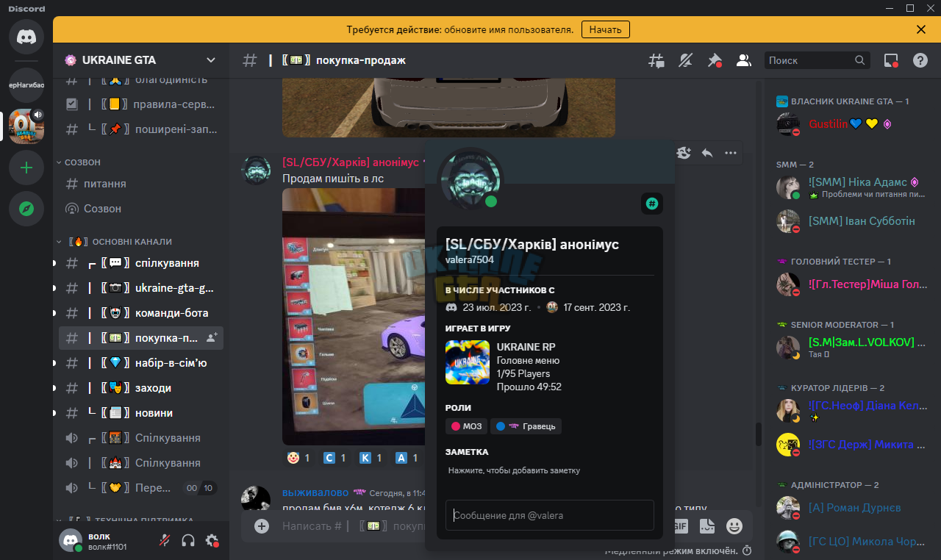Open the ukraine-gta-g channel
This screenshot has height=560, width=941.
[x=141, y=288]
